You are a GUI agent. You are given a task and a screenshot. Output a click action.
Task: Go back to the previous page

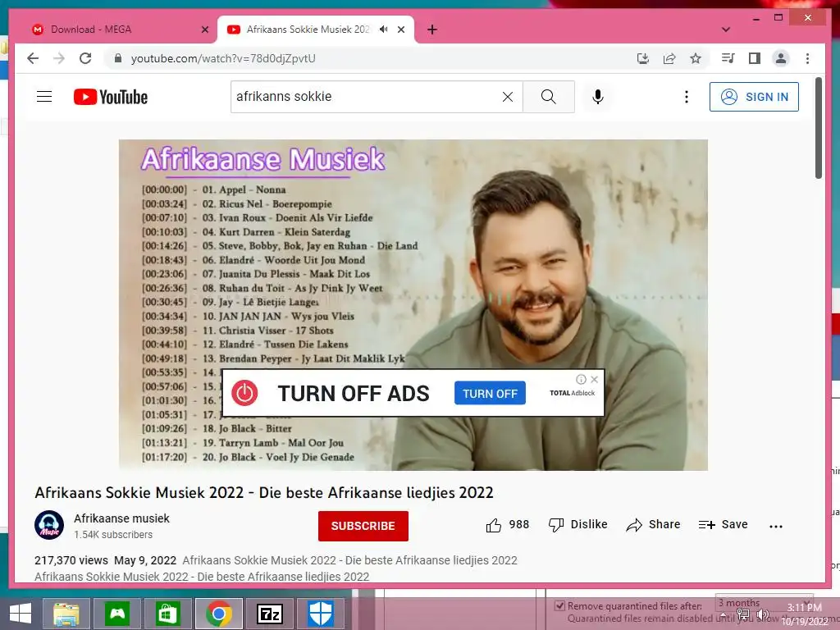[x=33, y=58]
